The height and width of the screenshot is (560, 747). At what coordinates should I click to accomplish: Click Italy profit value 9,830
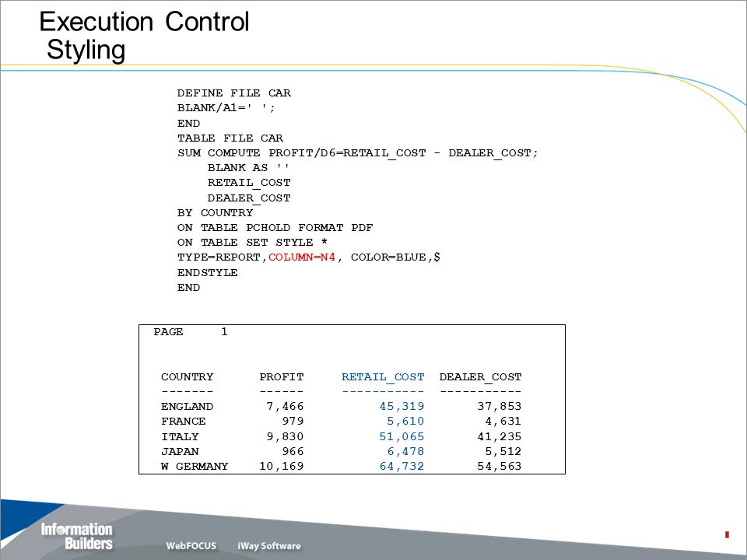click(x=285, y=436)
